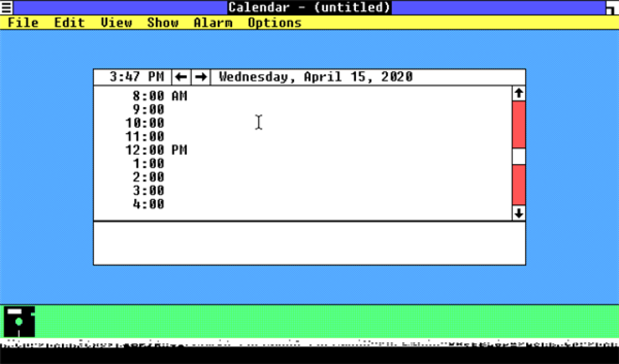Viewport: 619px width, 364px height.
Task: Select the 2:00 appointment line
Action: pos(303,177)
